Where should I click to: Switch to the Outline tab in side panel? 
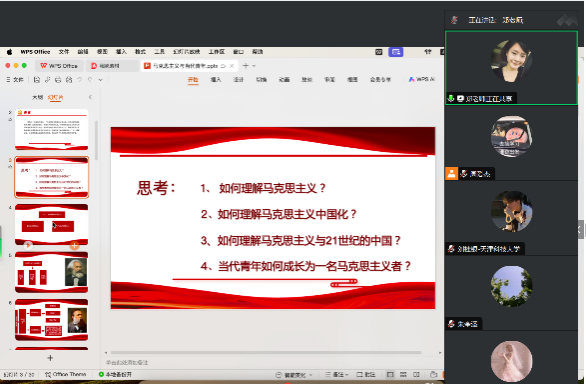[37, 97]
